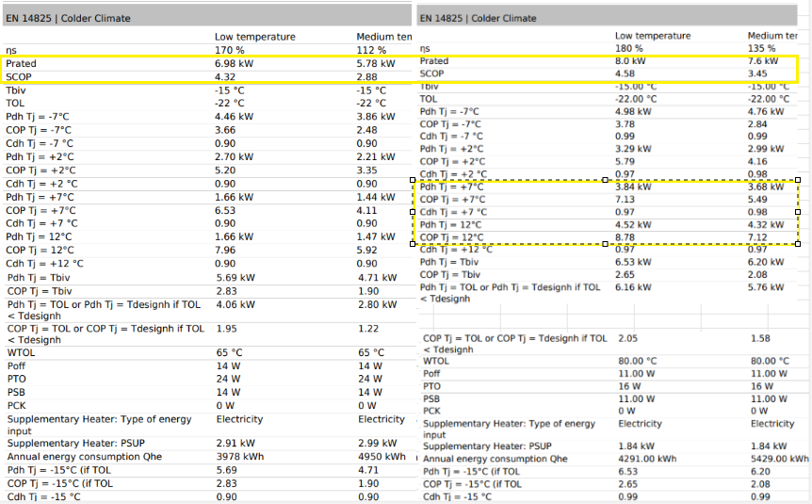The image size is (812, 504).
Task: Click top-left handle of dashed selection box
Action: click(x=414, y=179)
